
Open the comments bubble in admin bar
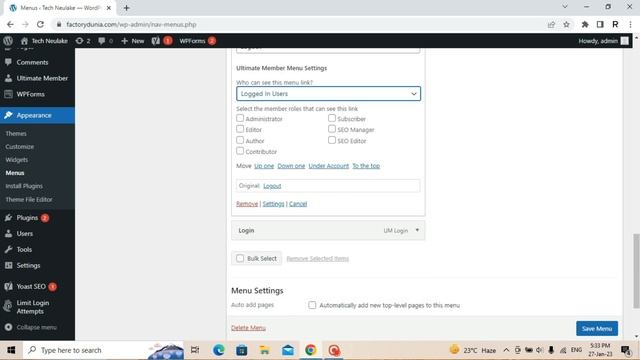pyautogui.click(x=102, y=41)
